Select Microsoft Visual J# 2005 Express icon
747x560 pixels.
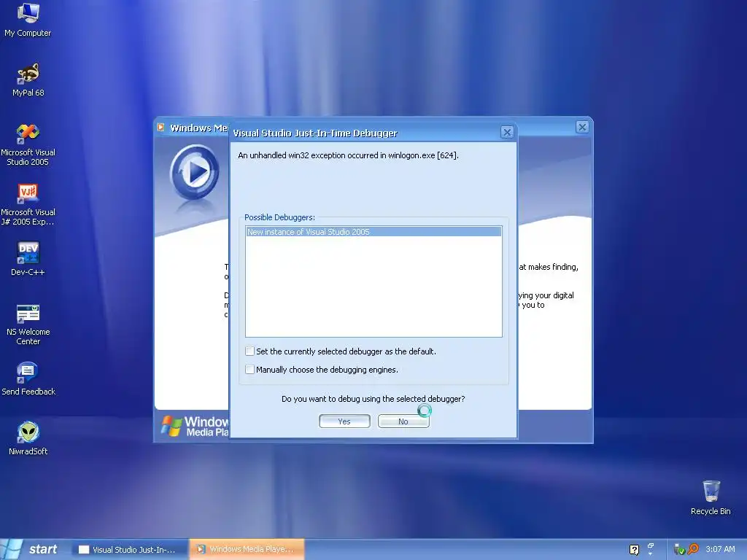click(x=28, y=204)
